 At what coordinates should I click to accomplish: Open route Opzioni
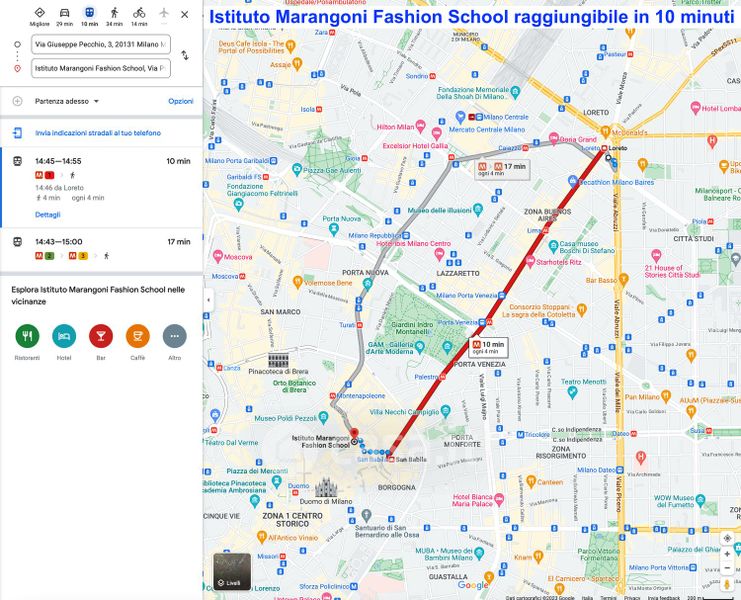pos(180,101)
